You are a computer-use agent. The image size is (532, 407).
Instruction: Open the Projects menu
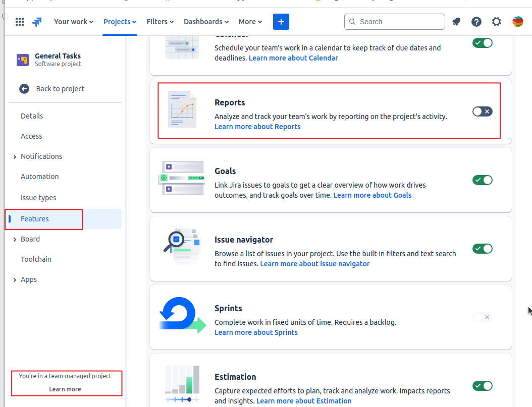pyautogui.click(x=119, y=22)
